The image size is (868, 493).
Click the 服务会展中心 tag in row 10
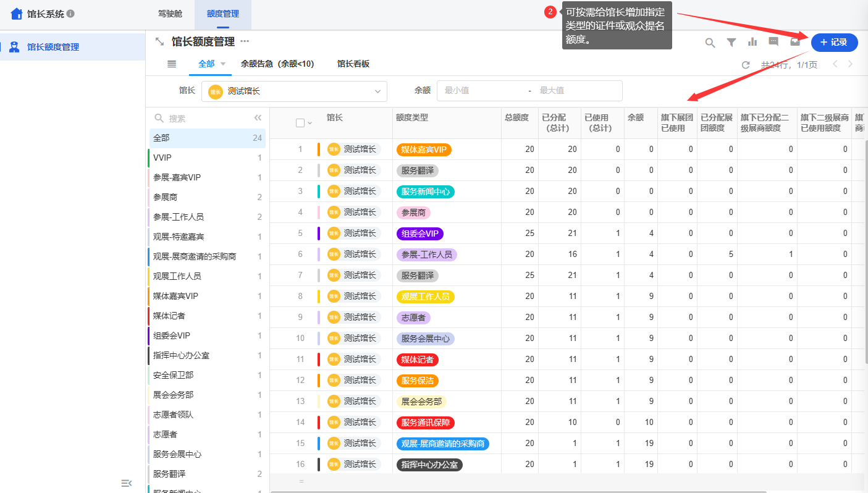point(425,339)
